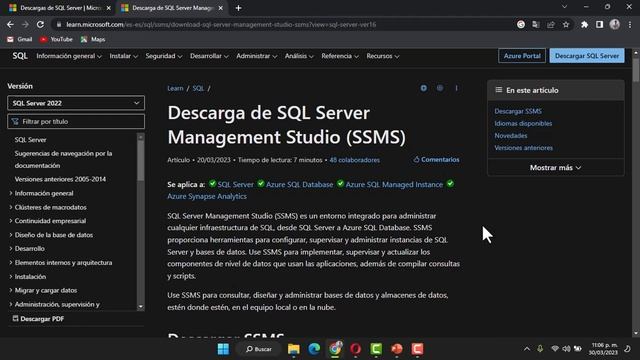Open the 48 colaboradores link

click(354, 160)
